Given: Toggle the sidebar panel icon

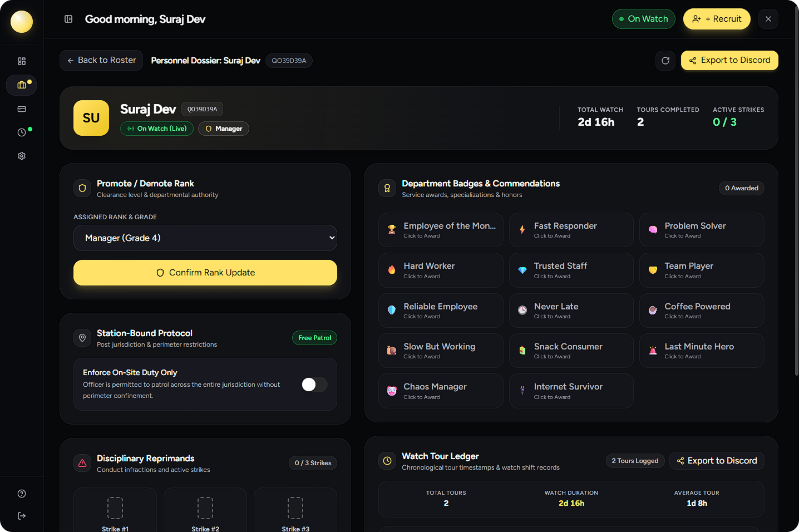Looking at the screenshot, I should [x=68, y=19].
